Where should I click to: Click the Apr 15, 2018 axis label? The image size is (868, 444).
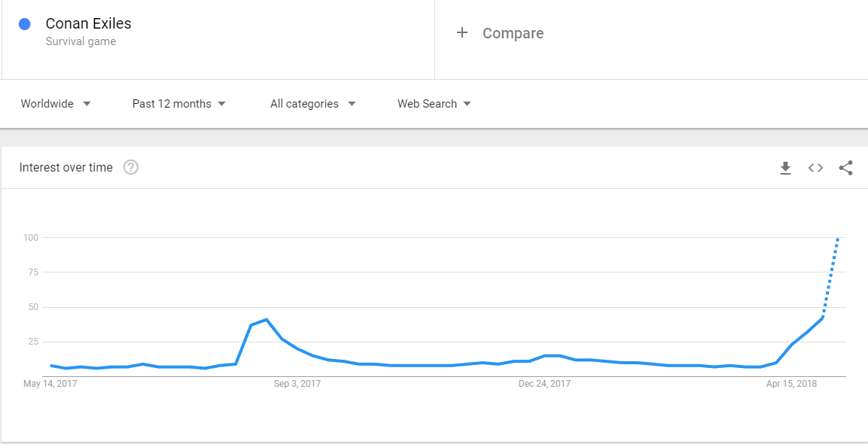[x=792, y=383]
